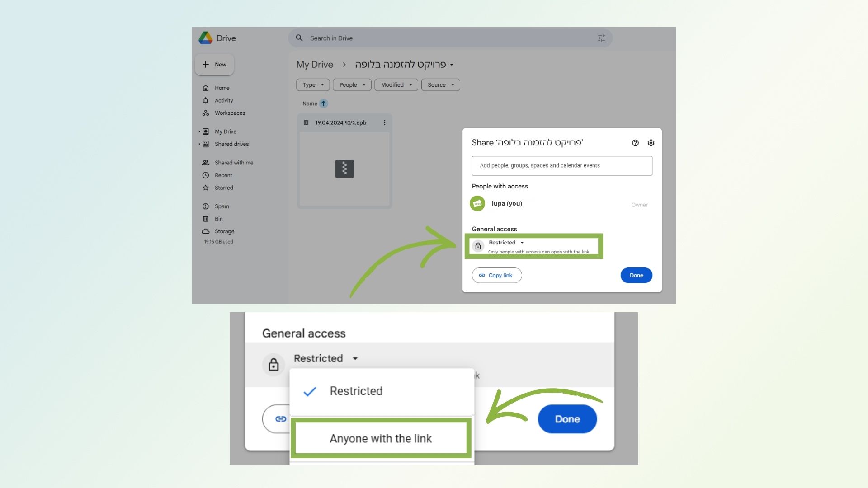The image size is (868, 488).
Task: Open Starred items in sidebar
Action: pos(224,188)
